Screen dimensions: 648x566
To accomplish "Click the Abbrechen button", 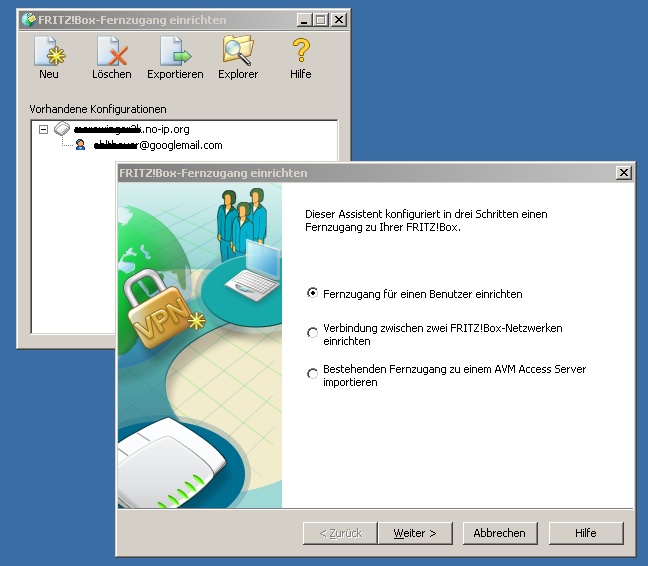I will [x=500, y=533].
